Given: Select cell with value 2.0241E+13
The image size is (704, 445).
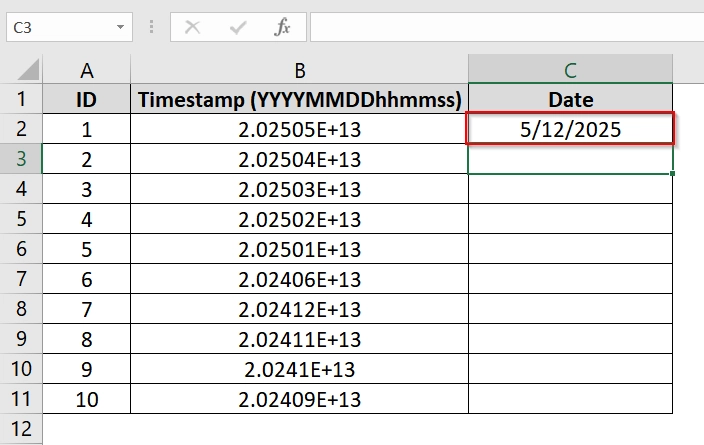Looking at the screenshot, I should coord(299,369).
